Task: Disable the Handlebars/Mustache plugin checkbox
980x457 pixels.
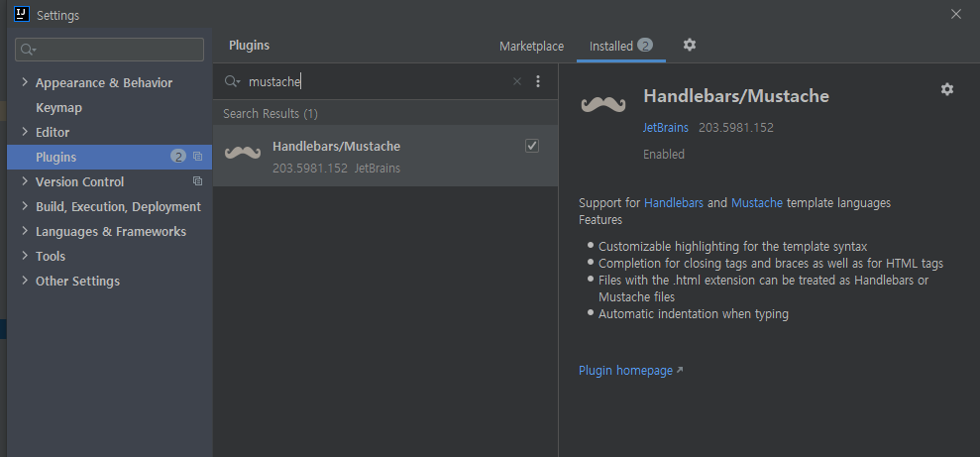Action: [x=532, y=146]
